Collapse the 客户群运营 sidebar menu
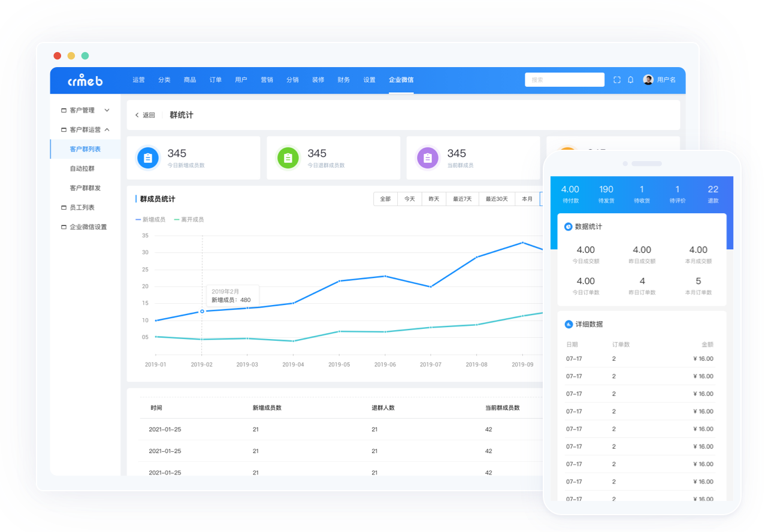Viewport: 768px width, 532px height. pyautogui.click(x=85, y=129)
